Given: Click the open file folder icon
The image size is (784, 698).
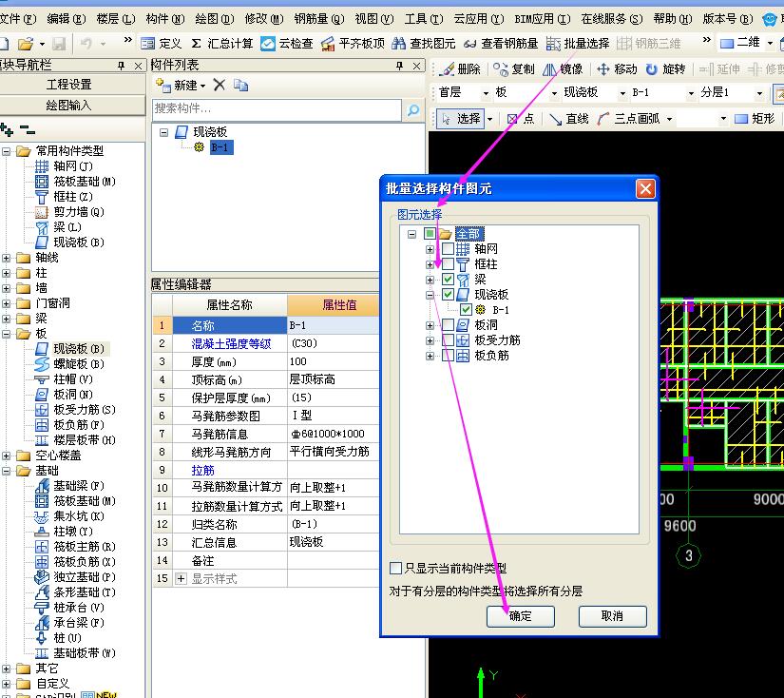Looking at the screenshot, I should (x=25, y=44).
